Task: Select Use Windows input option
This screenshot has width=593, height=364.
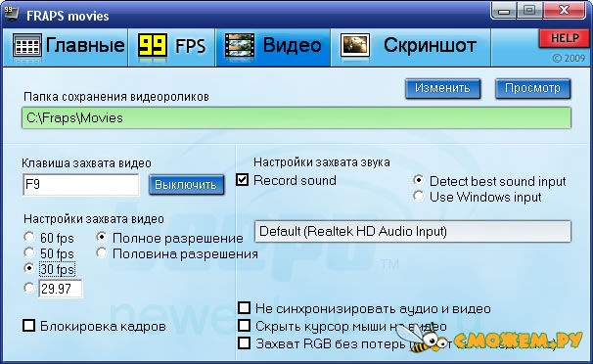Action: pos(418,196)
